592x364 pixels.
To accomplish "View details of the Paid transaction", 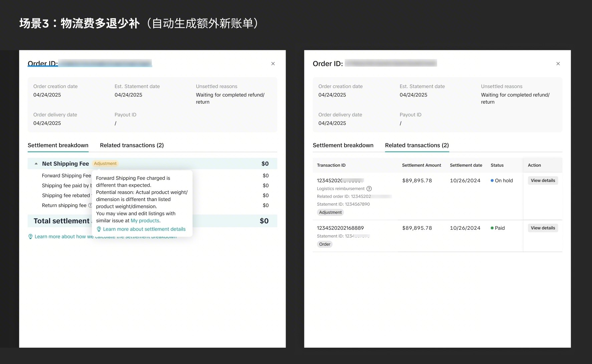I will (543, 228).
